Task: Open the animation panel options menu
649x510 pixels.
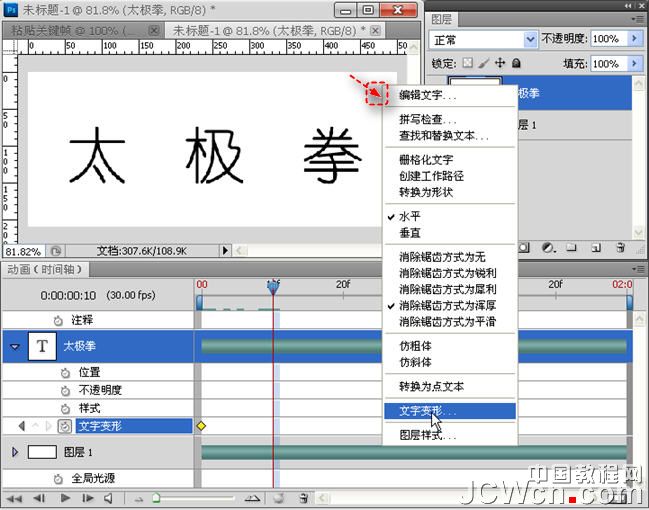Action: [x=639, y=269]
